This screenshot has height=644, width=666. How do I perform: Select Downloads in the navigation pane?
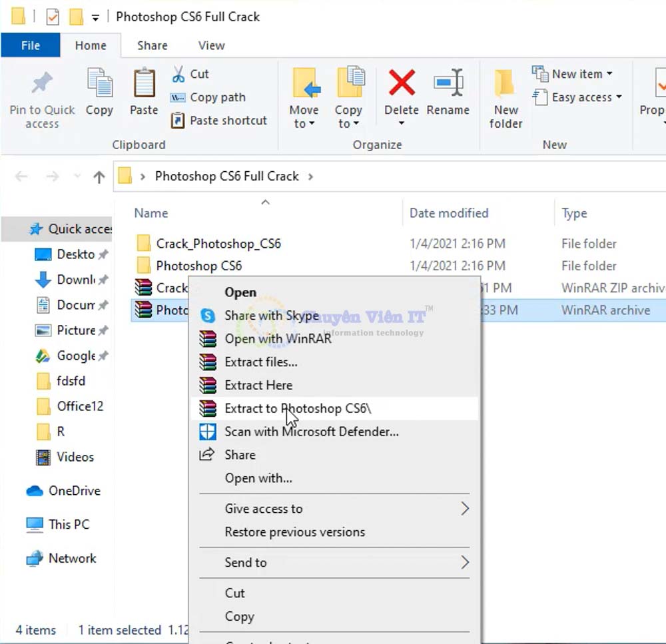[75, 280]
